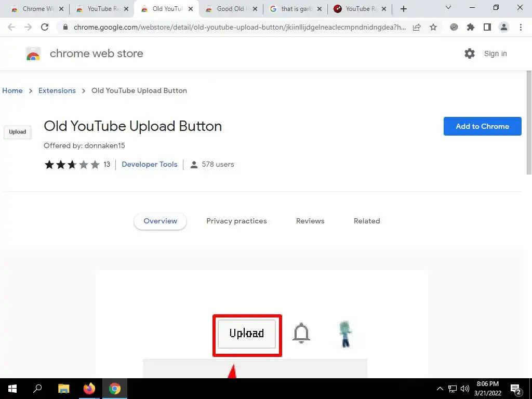This screenshot has width=532, height=399.
Task: Switch to the 'Good Old' tab
Action: [230, 9]
